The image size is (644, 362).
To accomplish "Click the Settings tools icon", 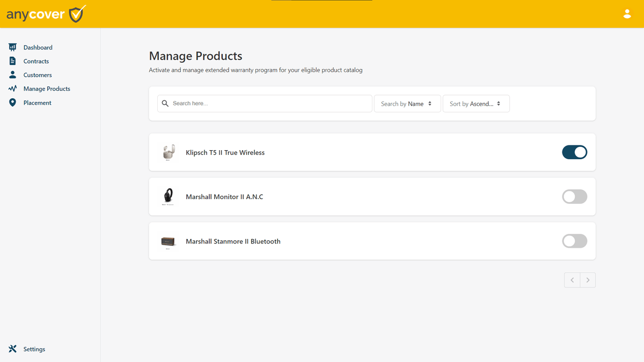I will [x=13, y=349].
